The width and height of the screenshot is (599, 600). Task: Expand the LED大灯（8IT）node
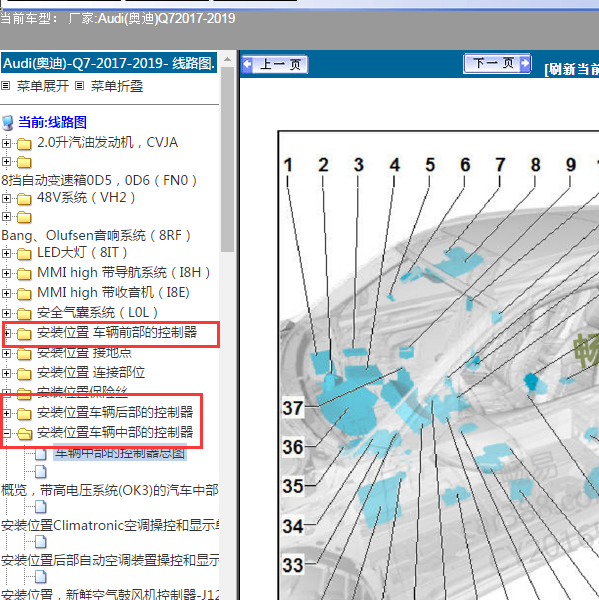pyautogui.click(x=6, y=253)
